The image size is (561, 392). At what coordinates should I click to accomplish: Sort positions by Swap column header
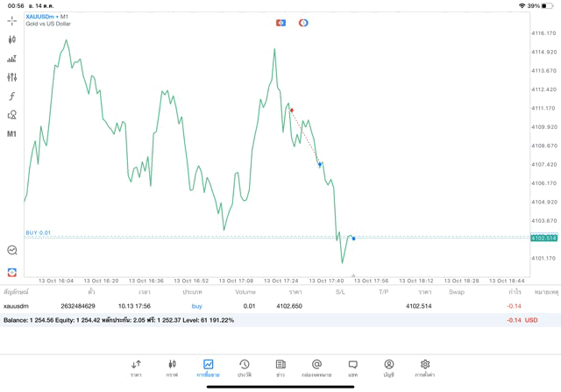tap(456, 291)
